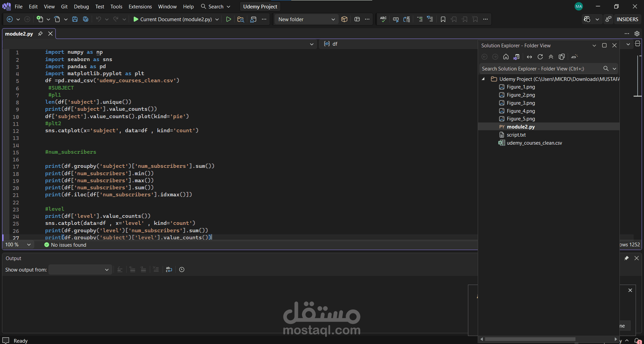The height and width of the screenshot is (344, 644).
Task: Open the New Item dropdown arrow
Action: 48,19
